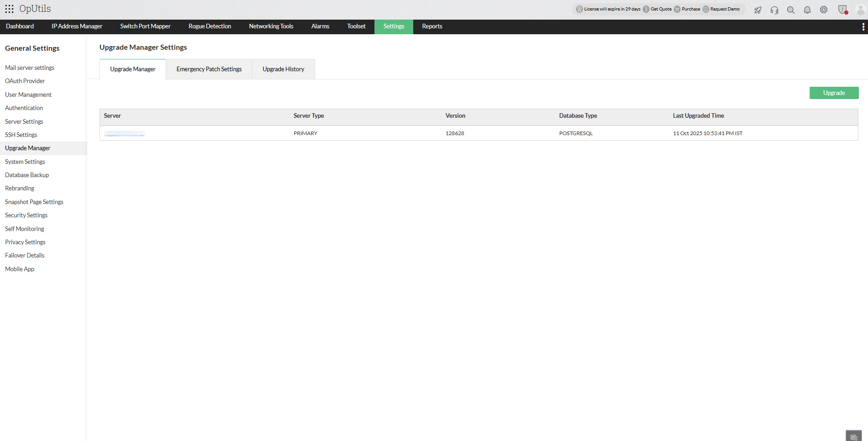Viewport: 868px width, 441px height.
Task: Click the POSTGRESQL database type cell
Action: [576, 134]
